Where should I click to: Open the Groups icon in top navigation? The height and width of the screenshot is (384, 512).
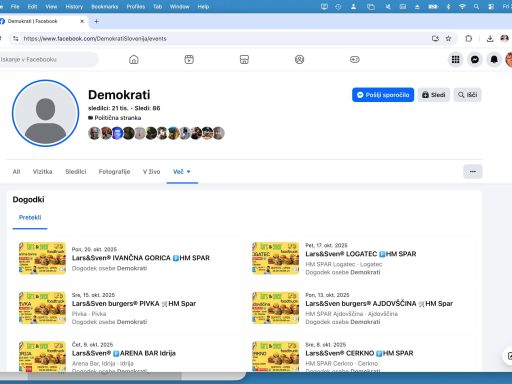tap(299, 60)
